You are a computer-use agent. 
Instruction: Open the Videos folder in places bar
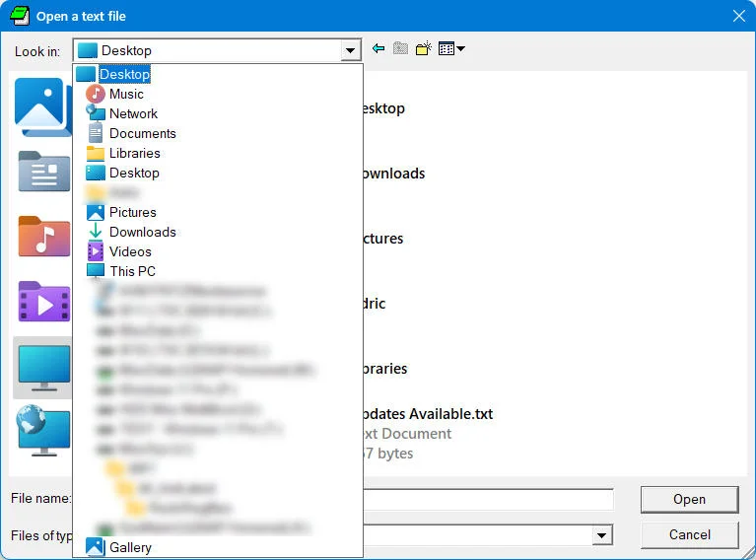44,302
